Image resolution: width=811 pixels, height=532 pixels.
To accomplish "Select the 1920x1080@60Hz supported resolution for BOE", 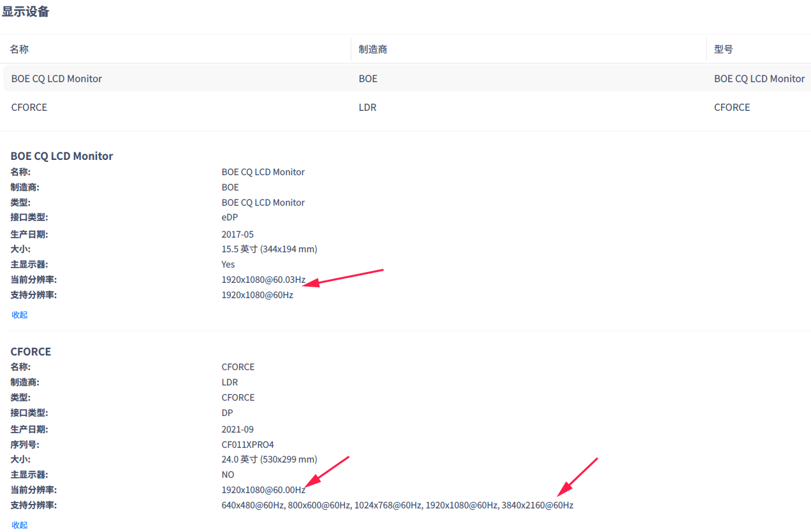I will (x=258, y=295).
